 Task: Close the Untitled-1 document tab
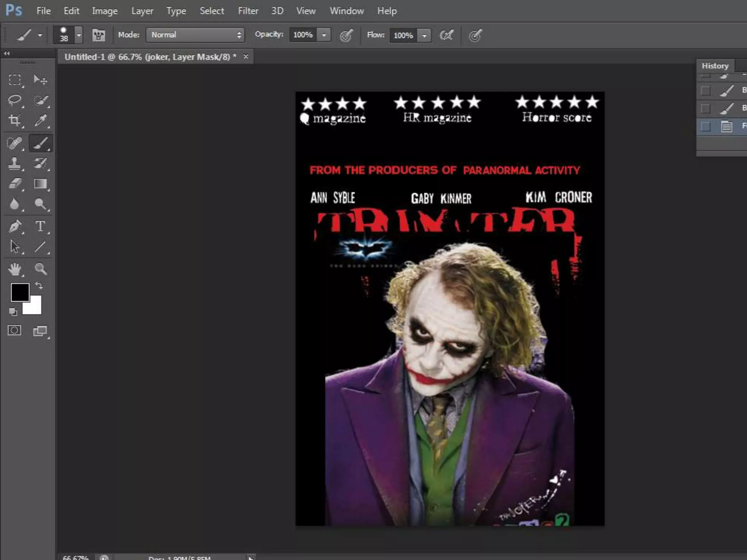point(246,57)
